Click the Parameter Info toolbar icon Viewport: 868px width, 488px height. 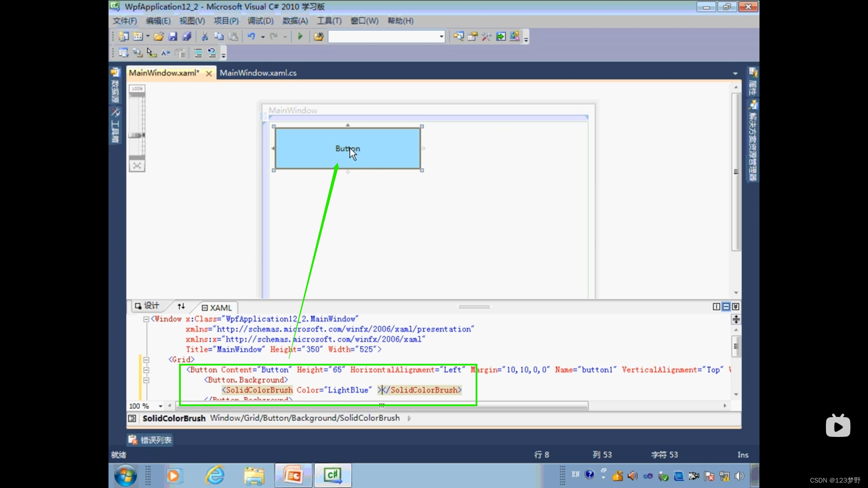click(x=138, y=53)
